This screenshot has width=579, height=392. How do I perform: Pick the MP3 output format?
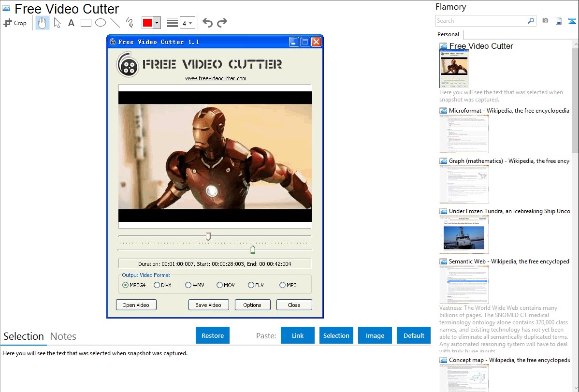[288, 285]
